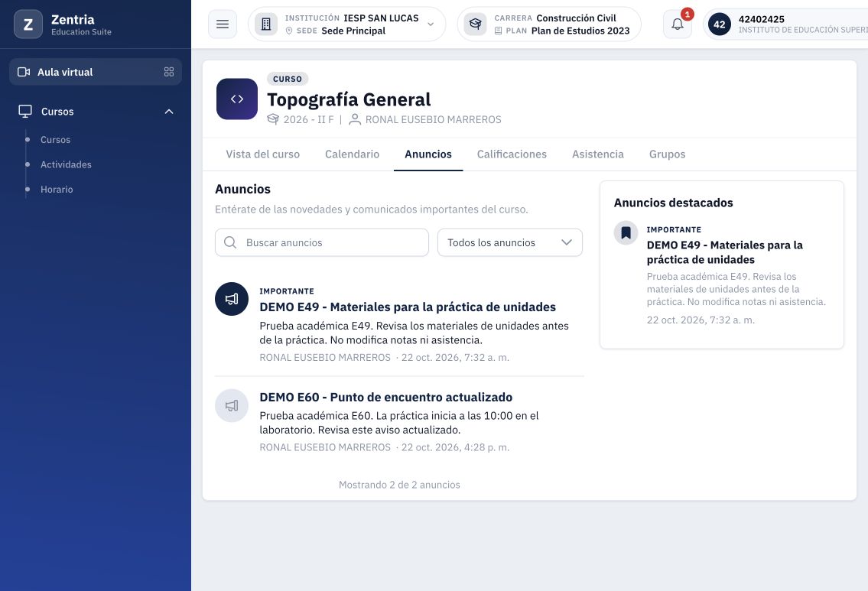Open the Calificaciones tab
The height and width of the screenshot is (591, 868).
[x=512, y=154]
